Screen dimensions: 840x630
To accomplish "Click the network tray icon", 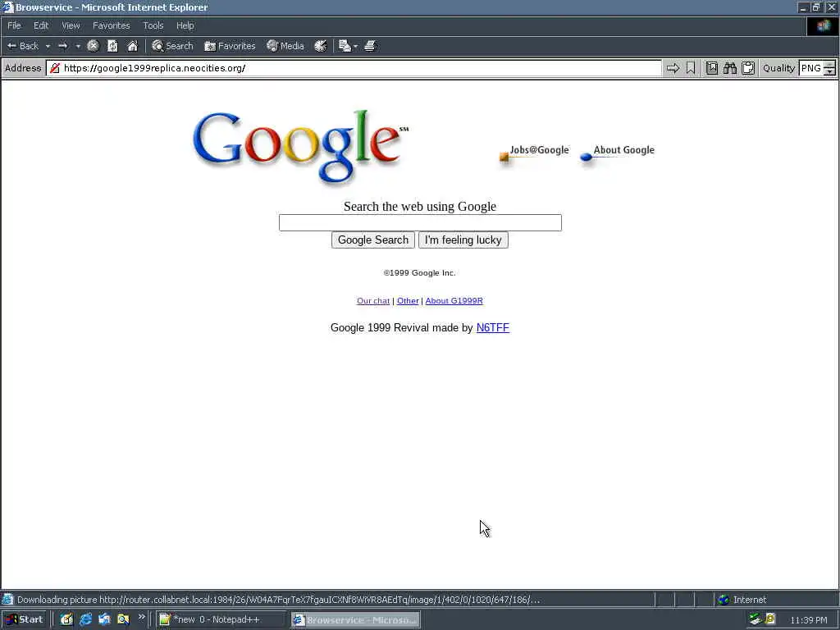I will 755,619.
